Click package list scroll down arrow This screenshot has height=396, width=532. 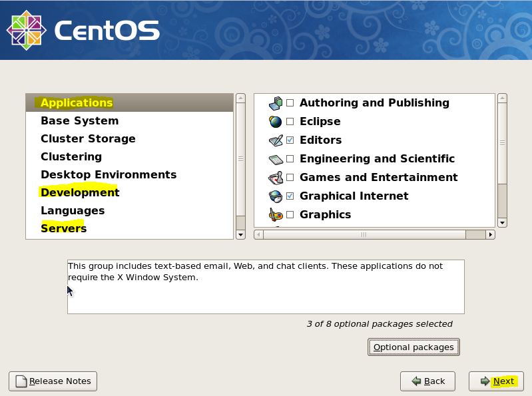[503, 223]
